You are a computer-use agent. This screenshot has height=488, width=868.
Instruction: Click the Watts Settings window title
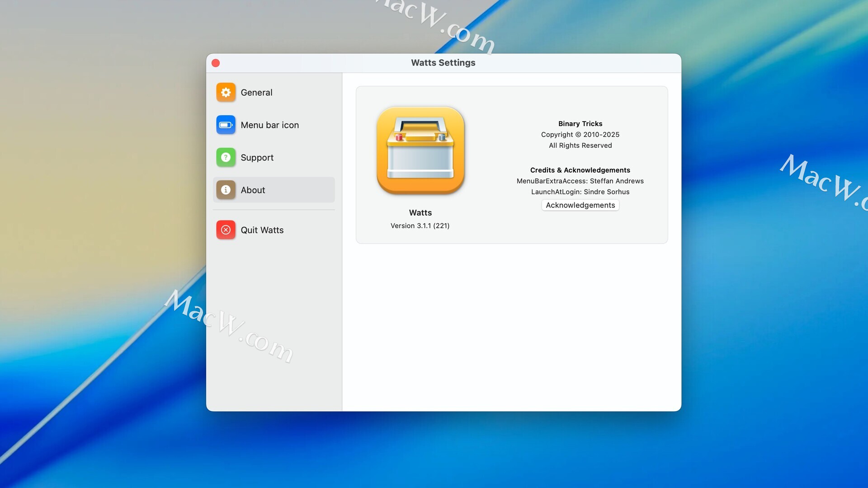[x=443, y=63]
